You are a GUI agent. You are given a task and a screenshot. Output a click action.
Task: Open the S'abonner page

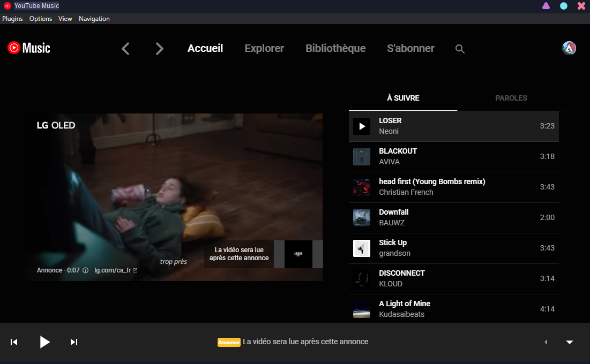point(410,49)
